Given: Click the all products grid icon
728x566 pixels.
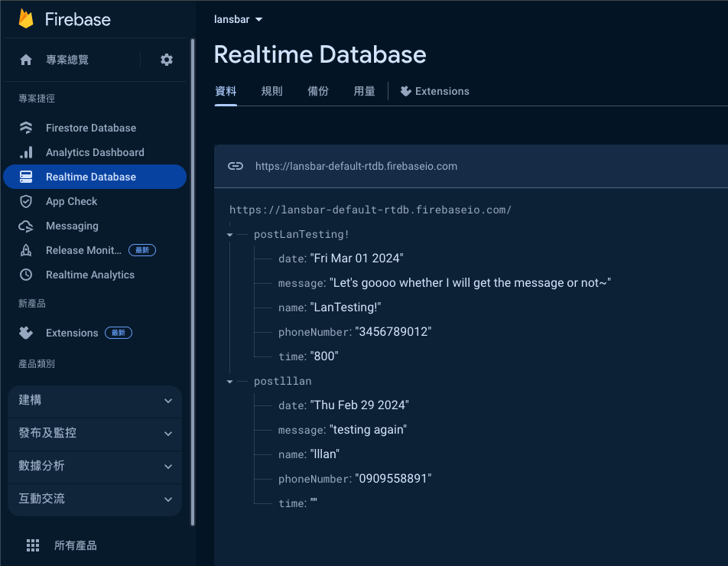Looking at the screenshot, I should click(x=33, y=545).
